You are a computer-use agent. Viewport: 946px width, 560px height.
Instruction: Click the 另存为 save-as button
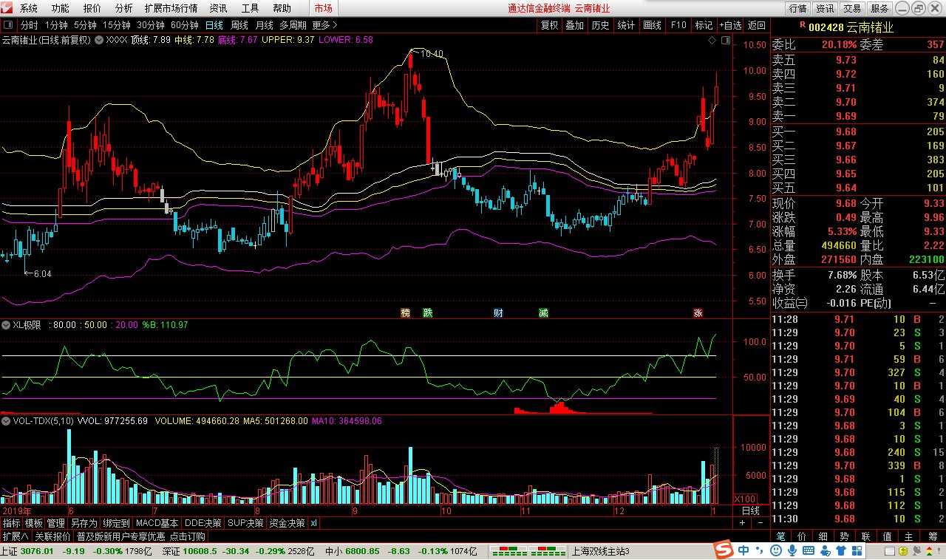pos(84,523)
